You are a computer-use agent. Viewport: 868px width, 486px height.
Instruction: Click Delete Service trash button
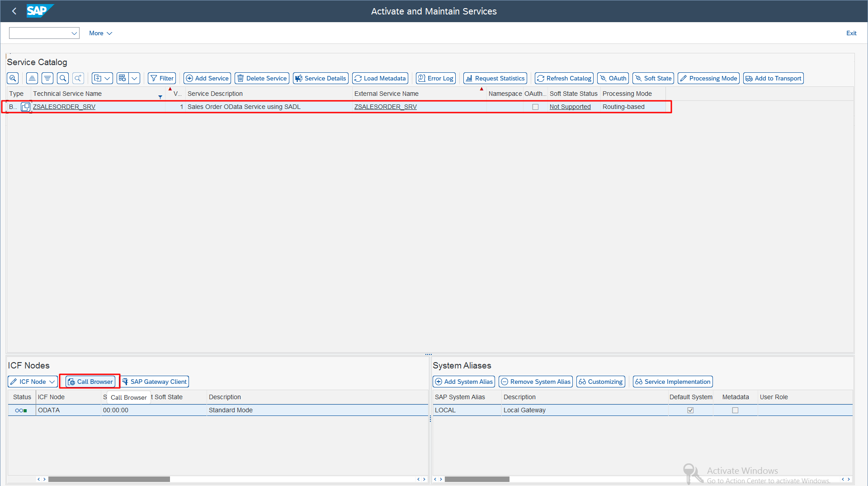tap(262, 78)
